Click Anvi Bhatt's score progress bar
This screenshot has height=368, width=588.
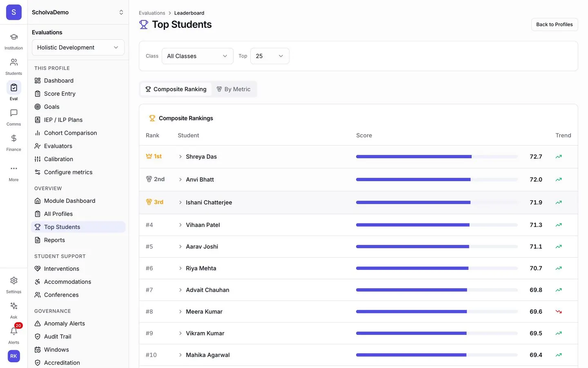pos(437,180)
